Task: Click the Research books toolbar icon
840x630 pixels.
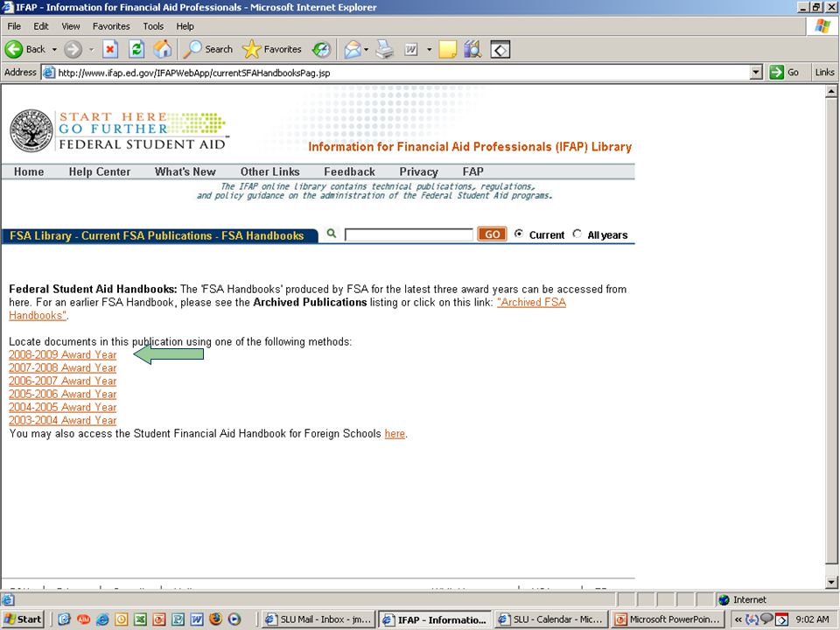Action: click(472, 49)
